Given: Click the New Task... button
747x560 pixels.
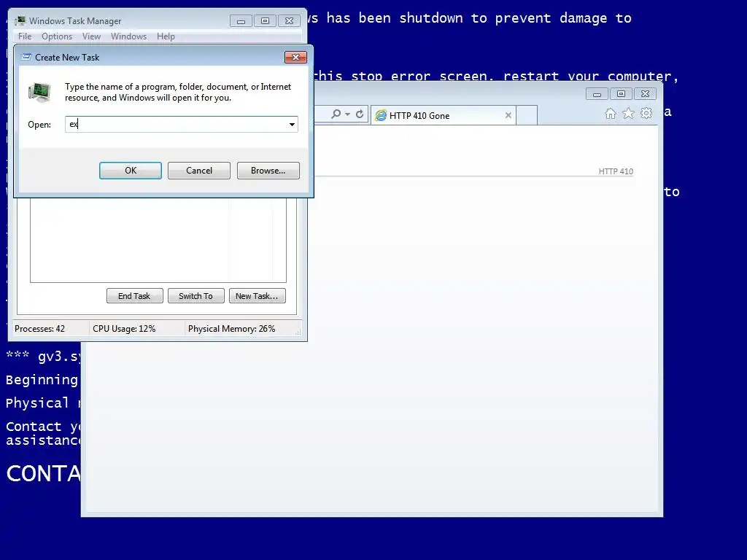Looking at the screenshot, I should 258,296.
